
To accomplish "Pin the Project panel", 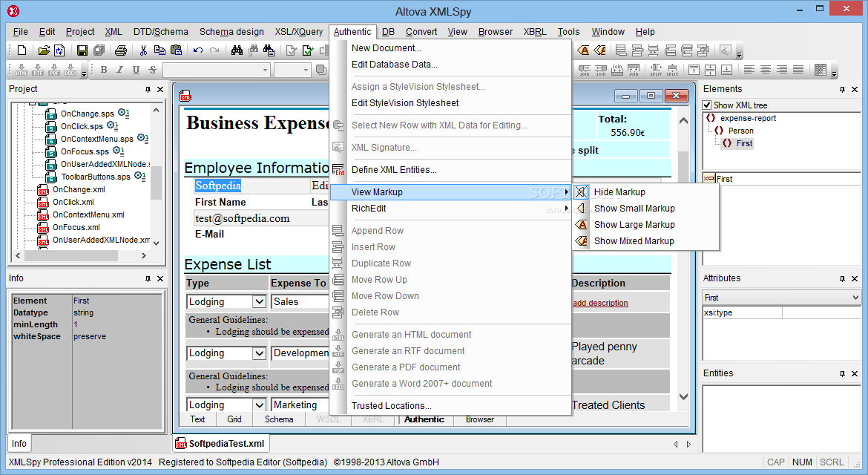I will 148,89.
